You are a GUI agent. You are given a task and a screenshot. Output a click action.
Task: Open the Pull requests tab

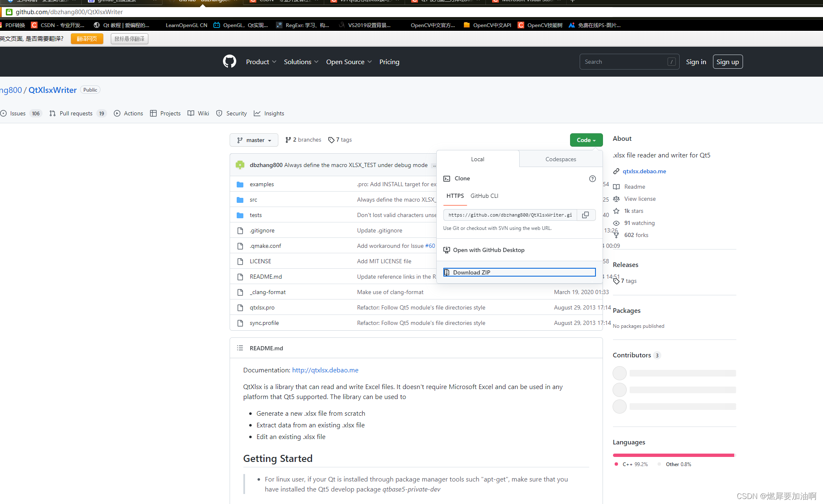[x=78, y=113]
